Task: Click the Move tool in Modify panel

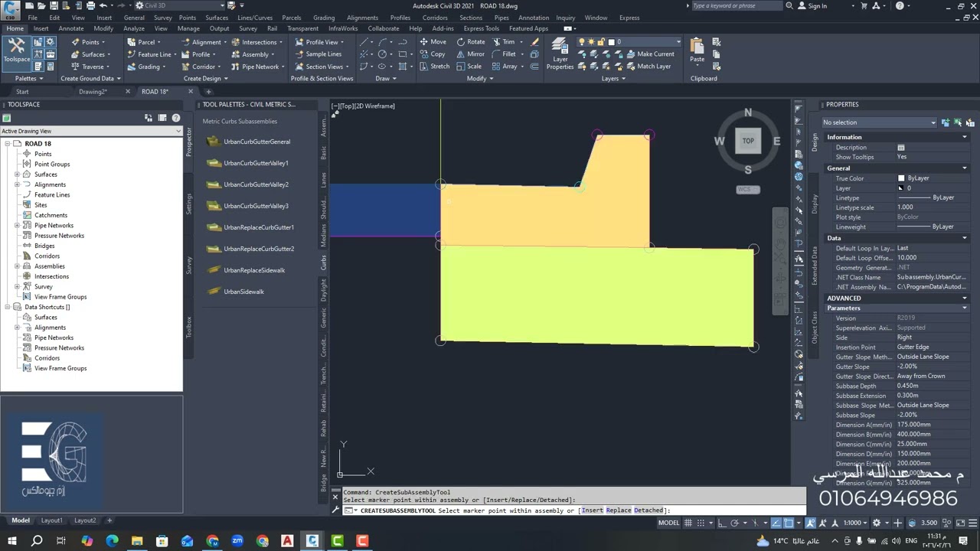Action: (433, 42)
